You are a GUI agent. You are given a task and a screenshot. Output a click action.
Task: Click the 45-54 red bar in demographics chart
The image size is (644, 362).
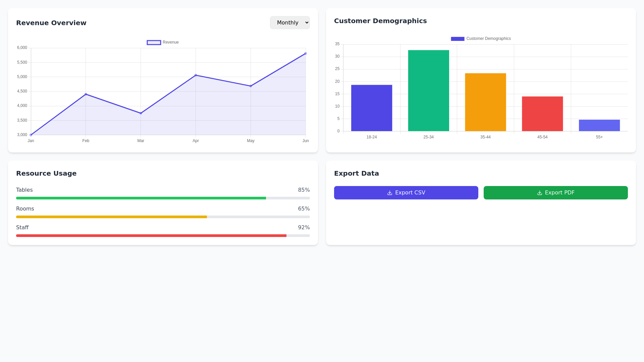[x=542, y=113]
